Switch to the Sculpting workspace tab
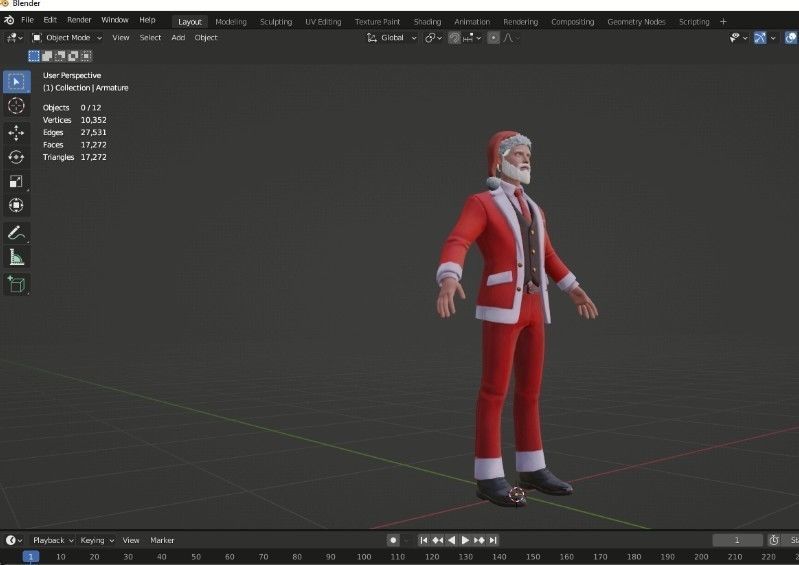The height and width of the screenshot is (565, 799). [x=276, y=22]
